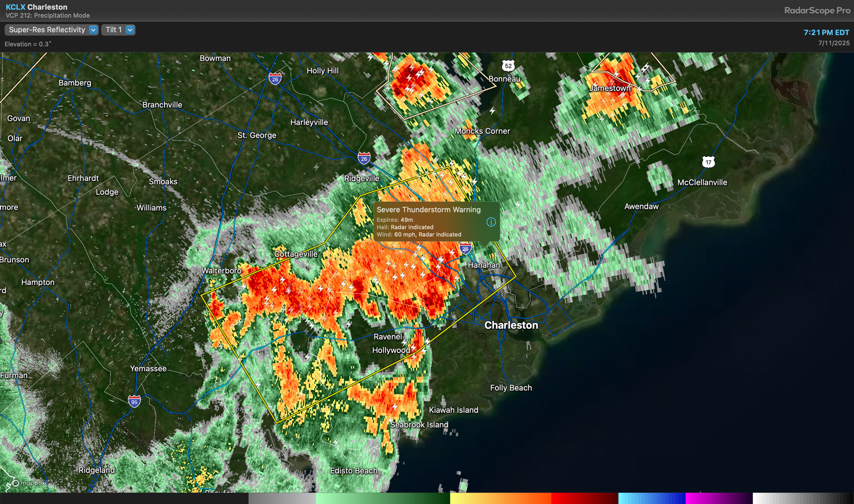Click the McClellanville label

[x=702, y=182]
